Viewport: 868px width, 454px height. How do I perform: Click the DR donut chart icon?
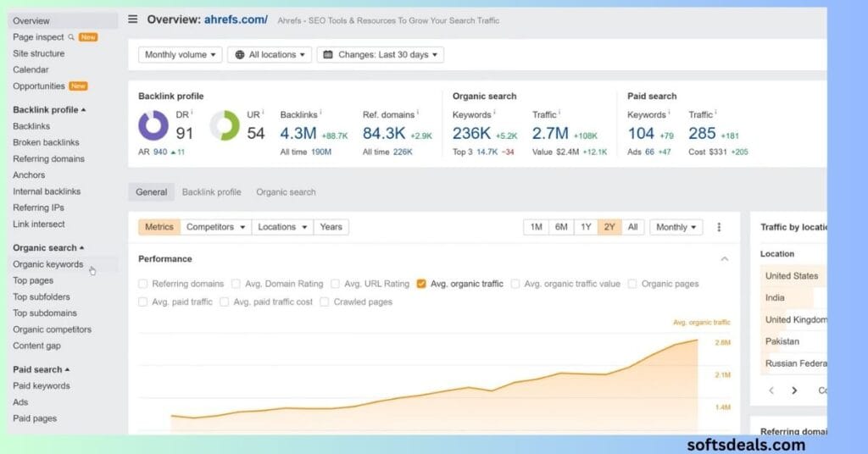pyautogui.click(x=153, y=125)
